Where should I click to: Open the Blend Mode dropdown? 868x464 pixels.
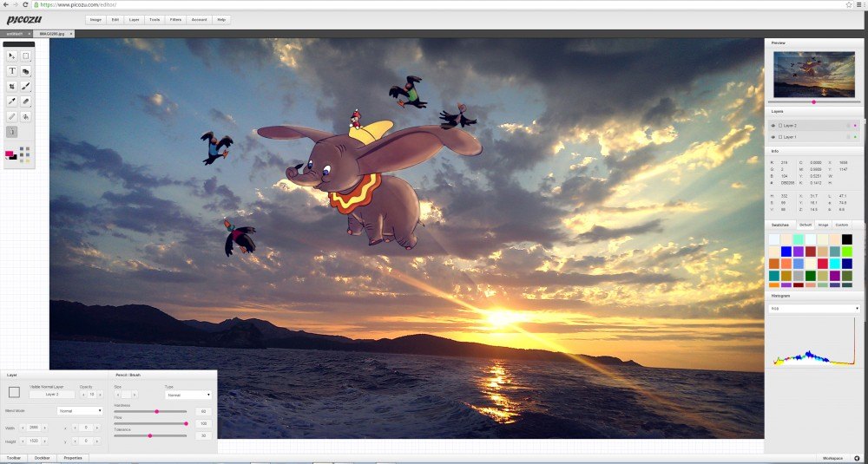coord(80,410)
